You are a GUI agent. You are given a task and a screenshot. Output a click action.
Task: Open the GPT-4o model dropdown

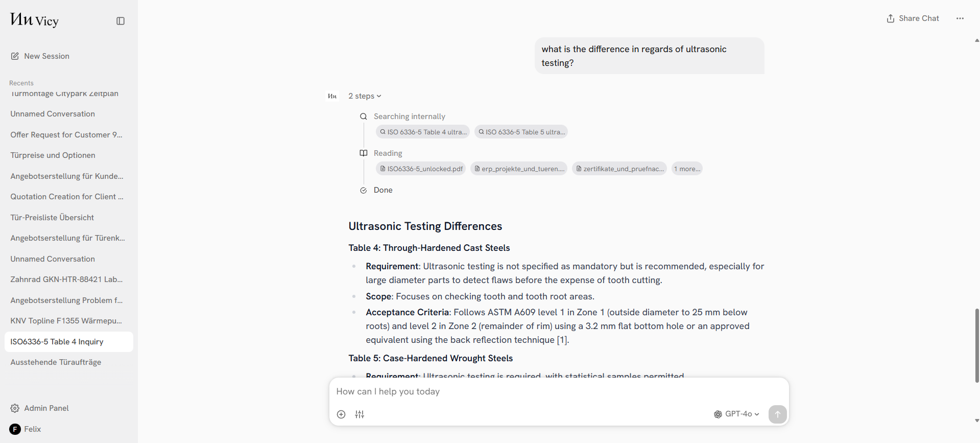click(x=736, y=414)
